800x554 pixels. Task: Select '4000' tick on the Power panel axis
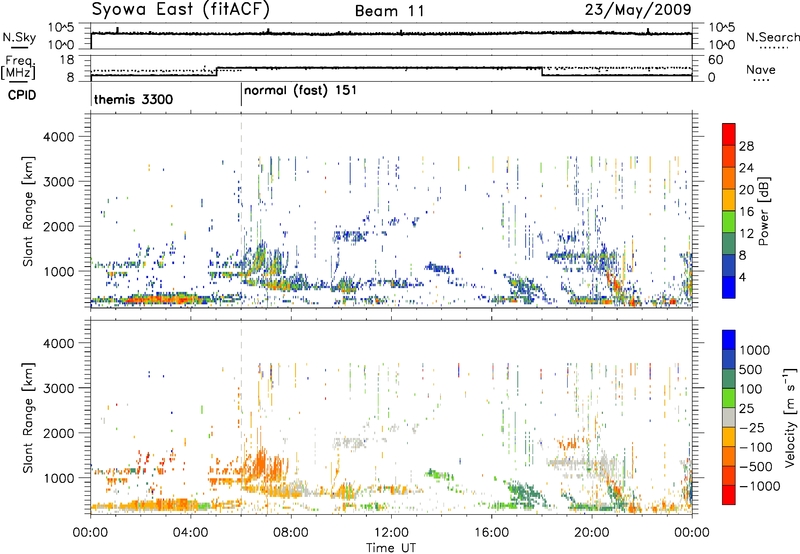[x=59, y=137]
